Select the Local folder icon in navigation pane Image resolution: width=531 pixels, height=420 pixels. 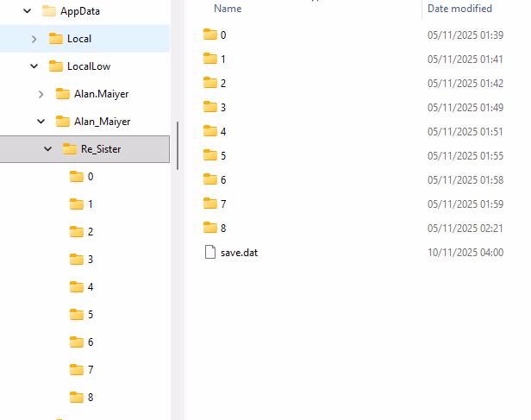[56, 39]
